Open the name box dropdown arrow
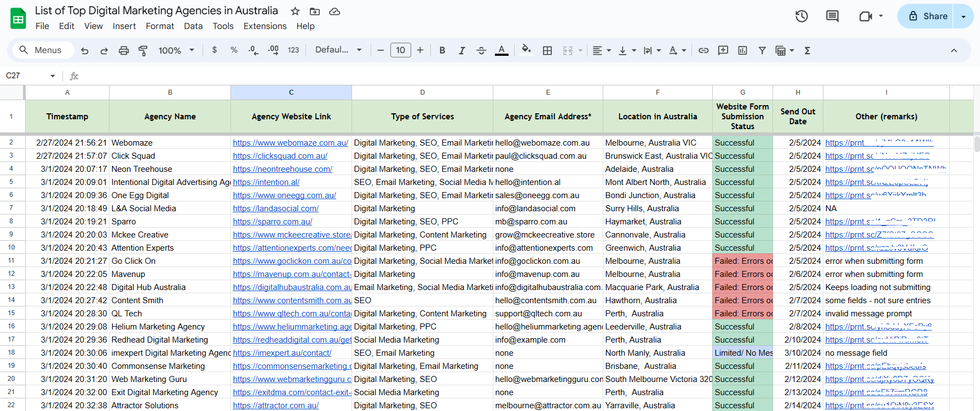980x411 pixels. coord(53,76)
